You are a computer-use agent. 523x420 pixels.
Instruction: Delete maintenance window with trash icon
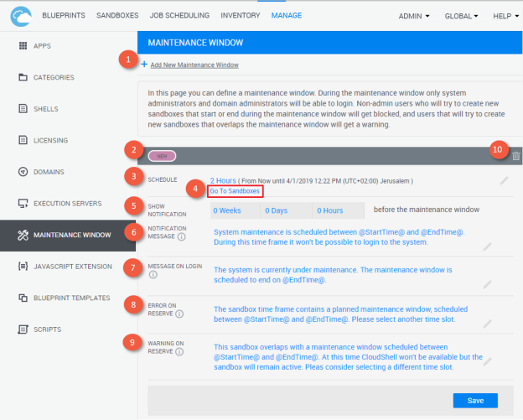pyautogui.click(x=515, y=155)
